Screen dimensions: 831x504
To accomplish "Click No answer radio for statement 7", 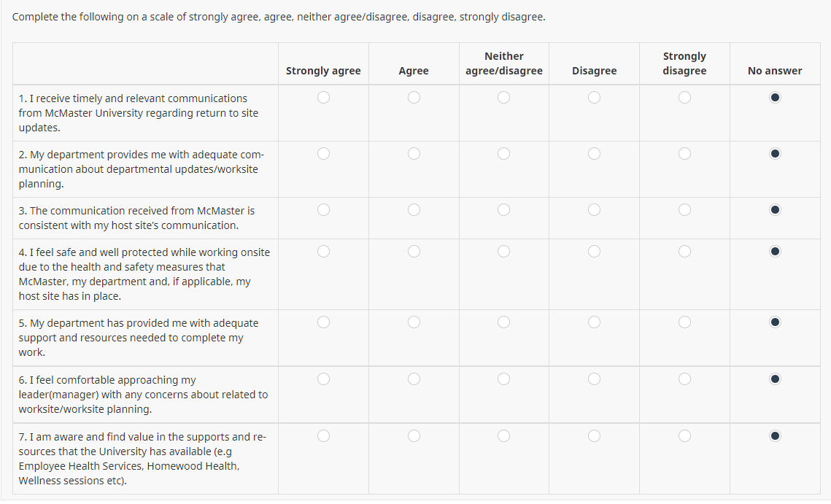I will coord(775,436).
